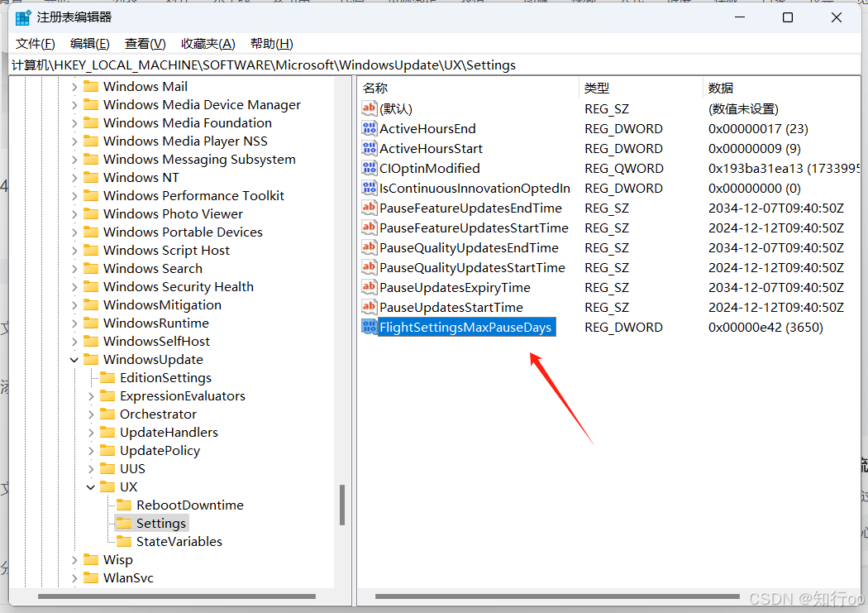Expand the ExpressionEvaluators node
The image size is (868, 613).
click(91, 396)
